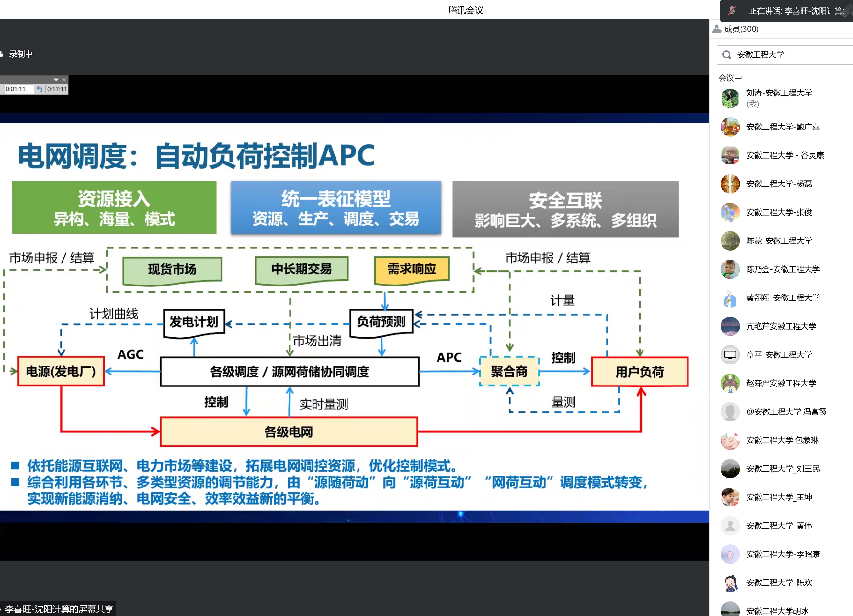Click the search magnifier icon
The height and width of the screenshot is (616, 853).
pos(727,55)
